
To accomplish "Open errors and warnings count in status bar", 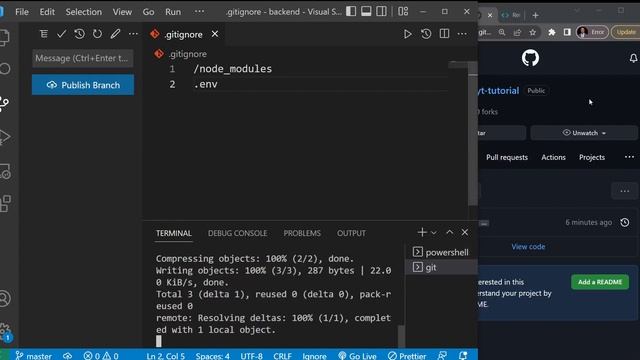I will pos(101,356).
